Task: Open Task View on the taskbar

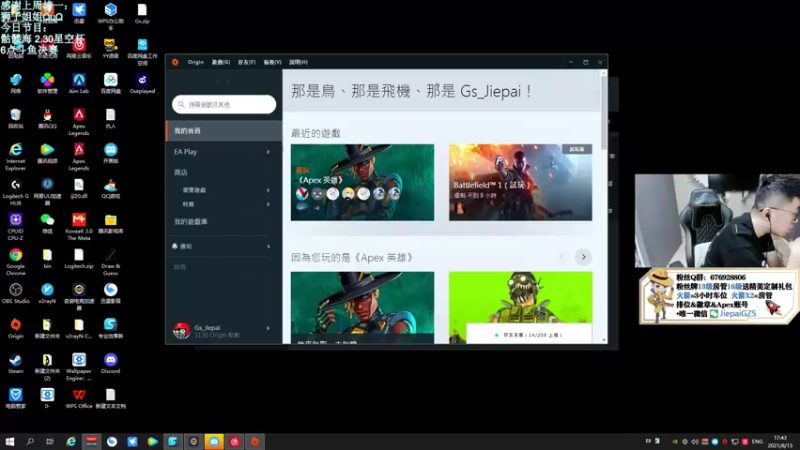Action: 49,441
